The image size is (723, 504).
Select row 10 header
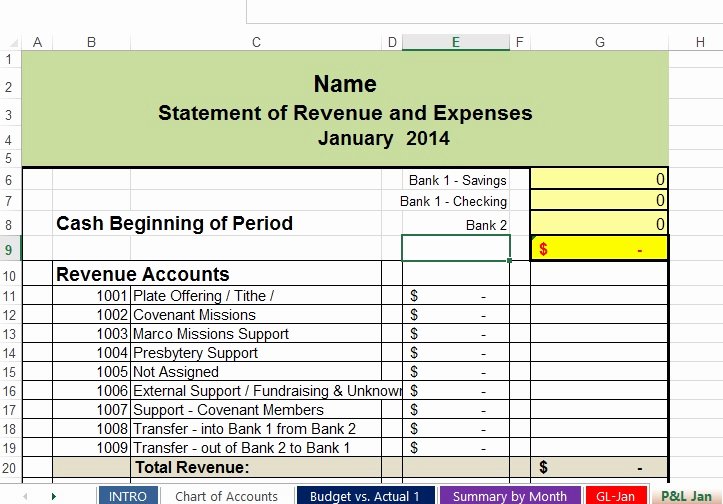[x=9, y=275]
